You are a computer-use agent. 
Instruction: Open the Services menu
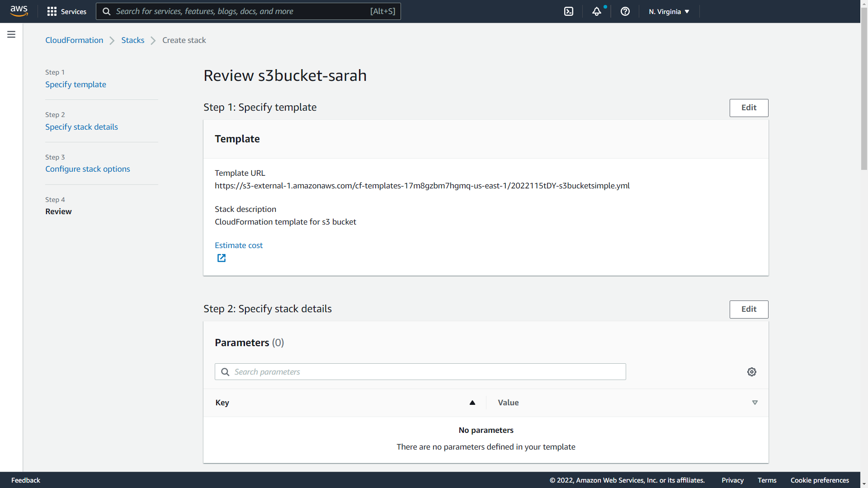click(x=67, y=11)
